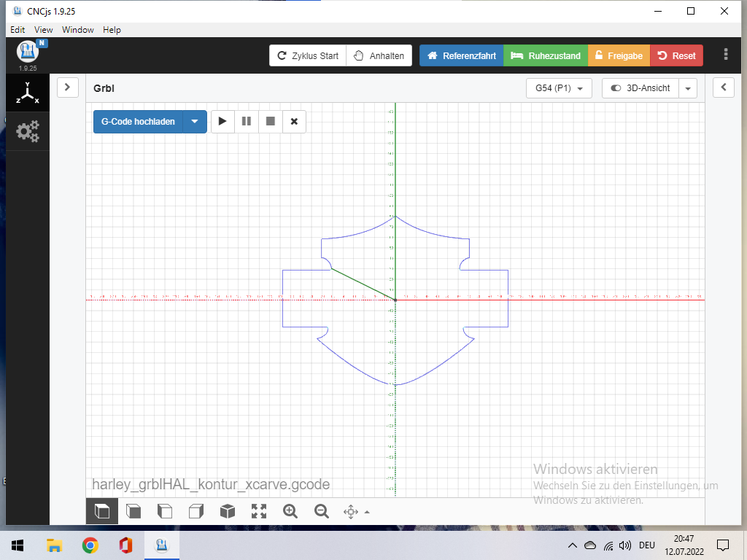The width and height of the screenshot is (747, 560).
Task: Toggle the 3D-Ansicht view switch
Action: pyautogui.click(x=640, y=88)
